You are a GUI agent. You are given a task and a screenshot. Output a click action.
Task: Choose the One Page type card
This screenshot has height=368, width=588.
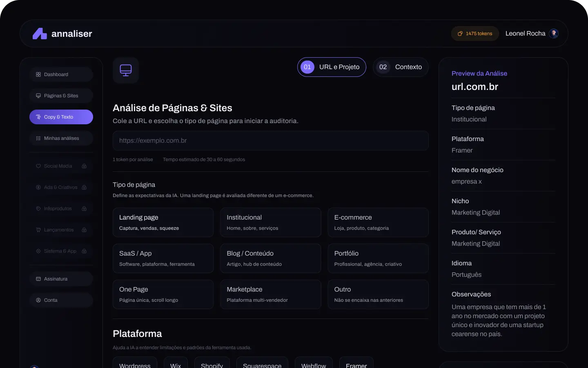coord(163,294)
